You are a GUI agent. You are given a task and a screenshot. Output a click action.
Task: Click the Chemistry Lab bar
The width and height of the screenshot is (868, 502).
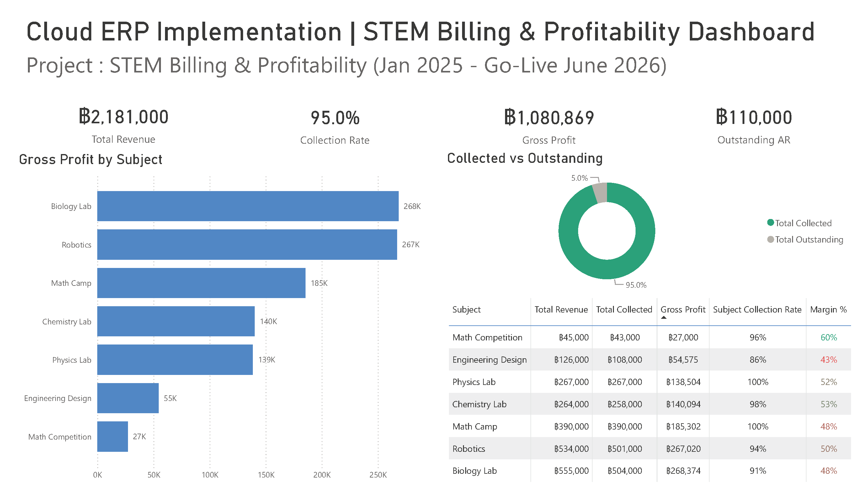tap(176, 321)
